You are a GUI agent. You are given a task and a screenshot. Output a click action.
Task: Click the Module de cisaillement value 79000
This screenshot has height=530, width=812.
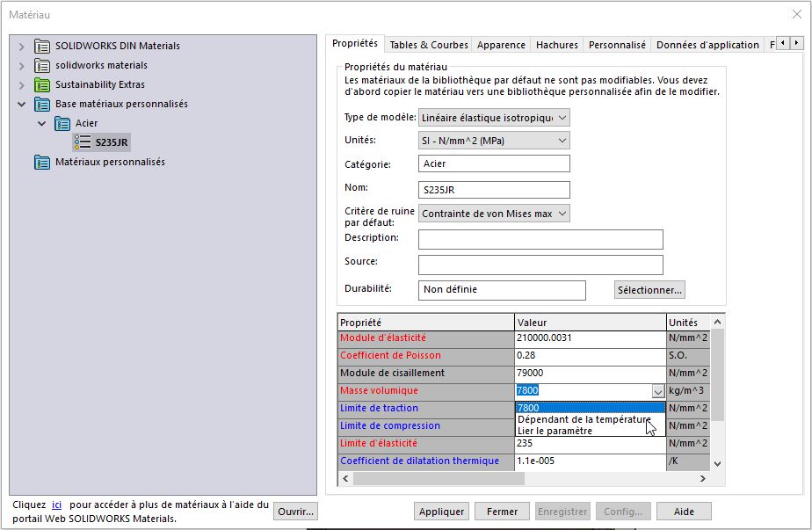click(x=591, y=374)
